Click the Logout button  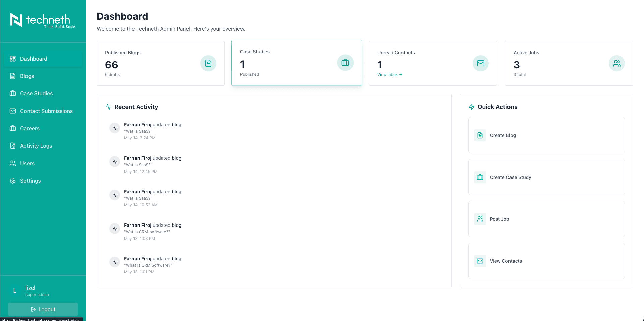click(43, 309)
